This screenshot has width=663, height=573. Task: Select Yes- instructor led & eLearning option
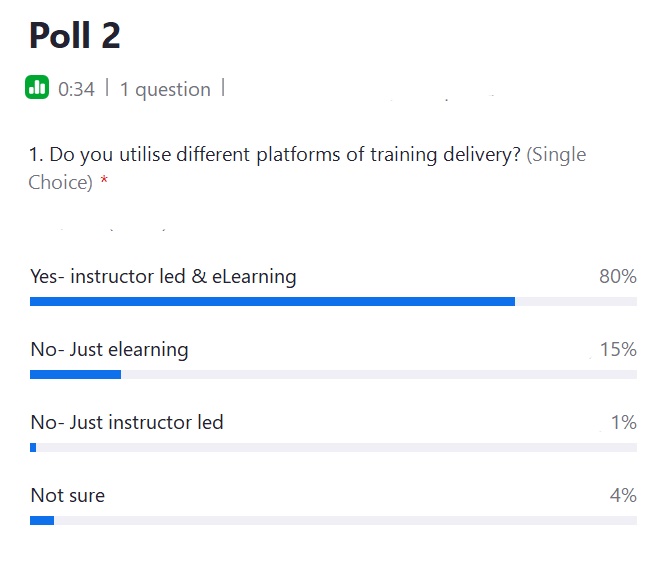point(163,277)
